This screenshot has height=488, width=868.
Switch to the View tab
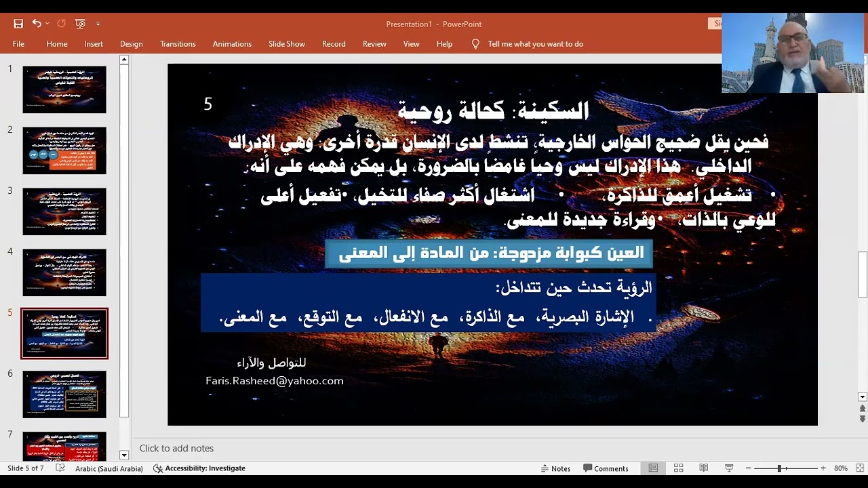point(412,44)
